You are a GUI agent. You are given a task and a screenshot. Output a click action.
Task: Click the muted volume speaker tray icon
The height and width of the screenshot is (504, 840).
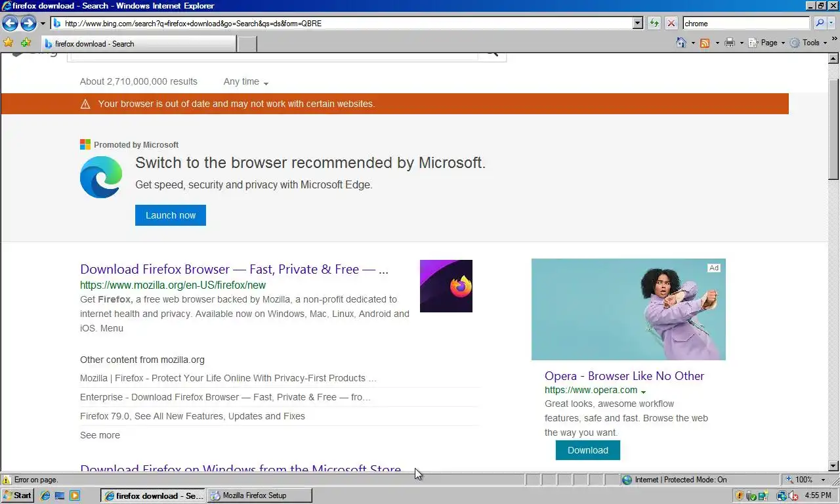tap(793, 495)
